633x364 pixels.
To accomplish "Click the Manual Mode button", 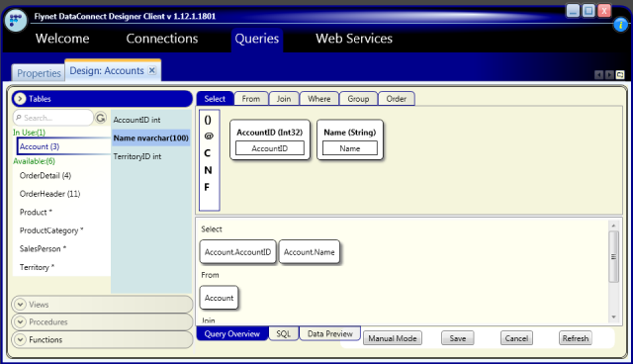I will [393, 338].
